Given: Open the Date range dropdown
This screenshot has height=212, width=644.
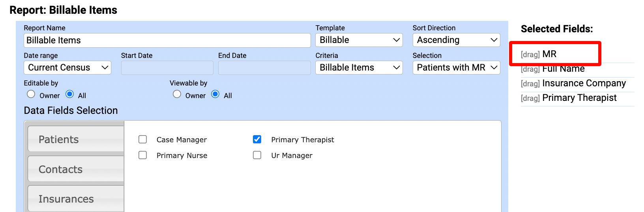Looking at the screenshot, I should click(67, 68).
